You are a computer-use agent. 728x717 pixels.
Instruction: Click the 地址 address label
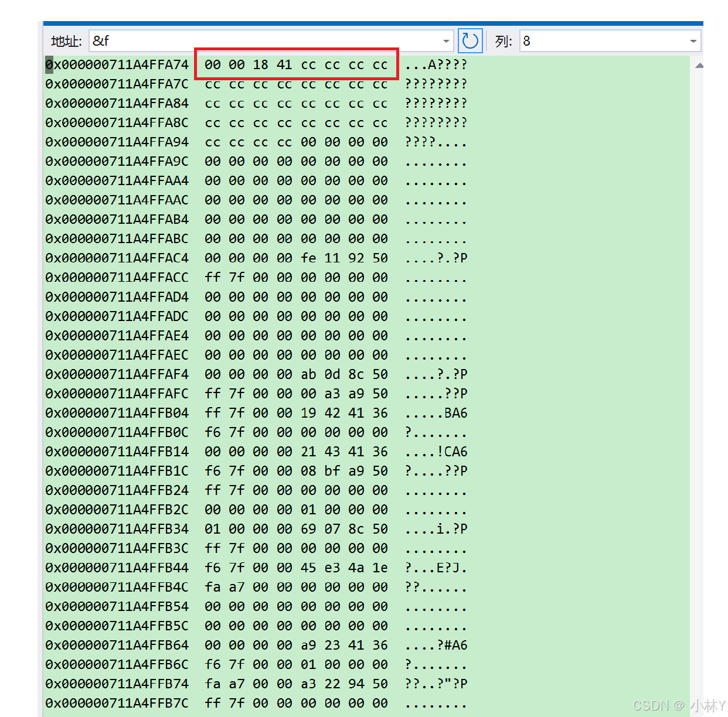tap(66, 41)
